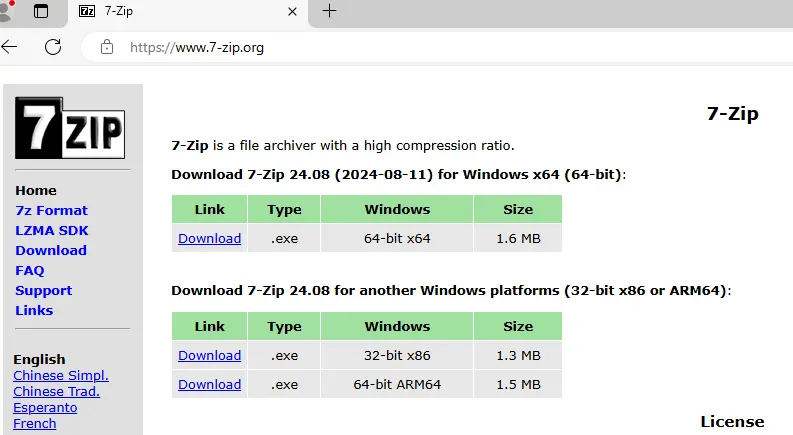The image size is (793, 435).
Task: Click the 32-bit x86 cell
Action: [x=397, y=356]
